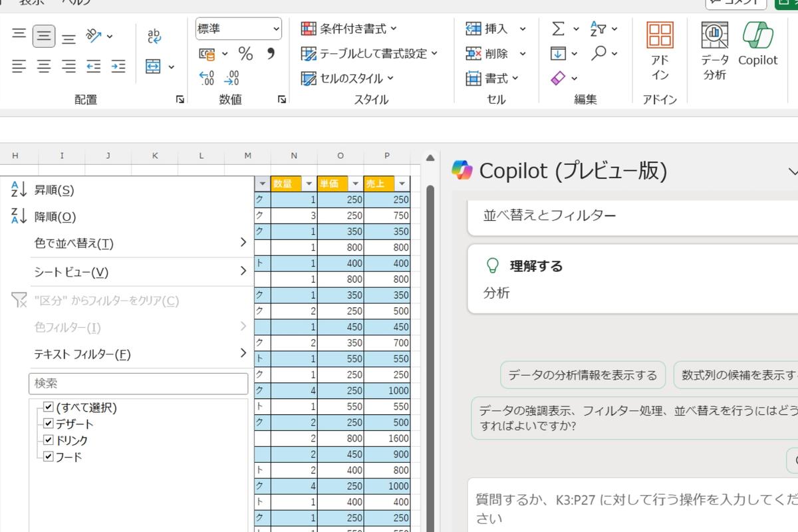Increase indent icon
Image resolution: width=798 pixels, height=532 pixels.
(x=118, y=66)
